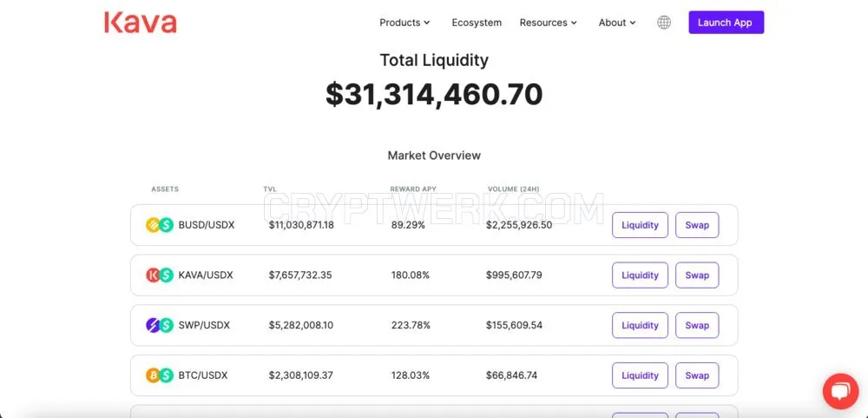868x418 pixels.
Task: Open the Ecosystem nav item
Action: click(x=477, y=23)
